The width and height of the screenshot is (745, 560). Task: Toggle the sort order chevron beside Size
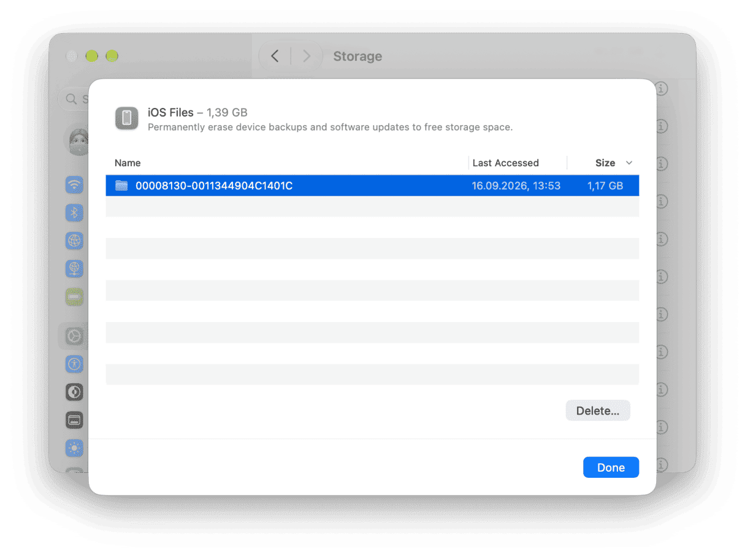(x=629, y=163)
